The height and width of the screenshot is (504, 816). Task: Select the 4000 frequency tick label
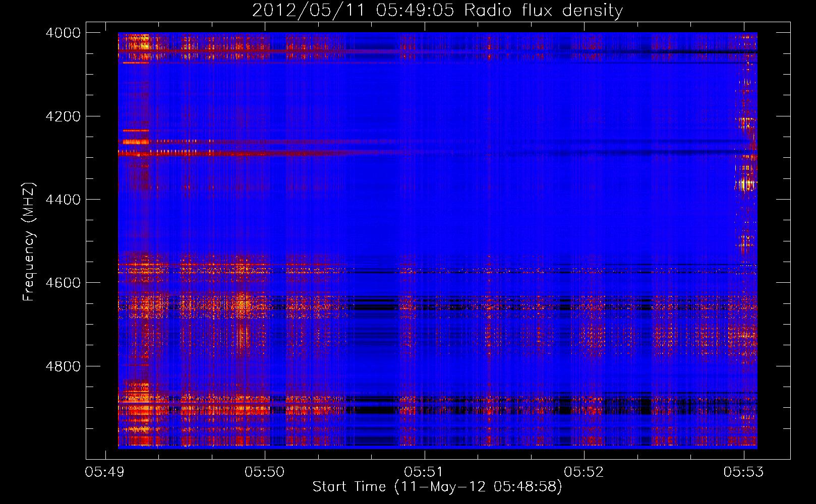point(63,33)
